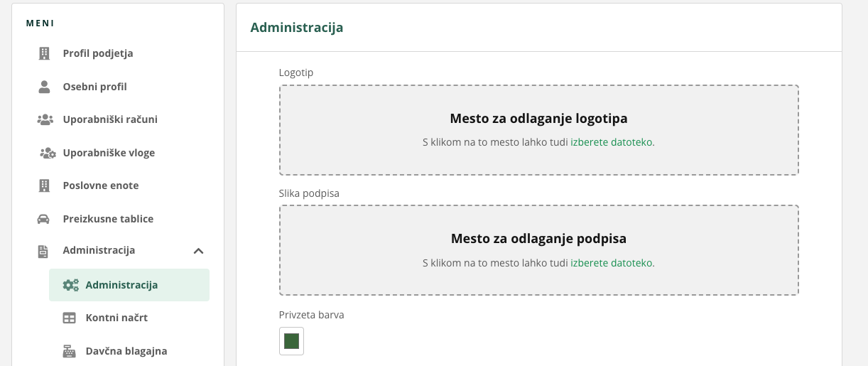Viewport: 868px width, 366px height.
Task: Click the Mesto za odlaganje podpisa dropzone
Action: tap(539, 250)
